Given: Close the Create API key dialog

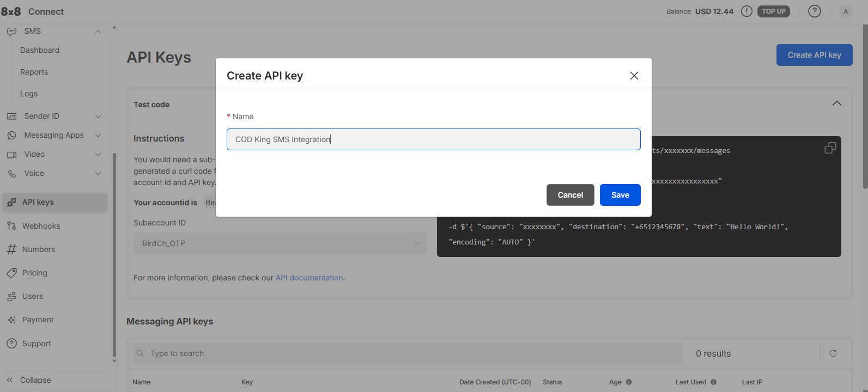Looking at the screenshot, I should (x=634, y=76).
